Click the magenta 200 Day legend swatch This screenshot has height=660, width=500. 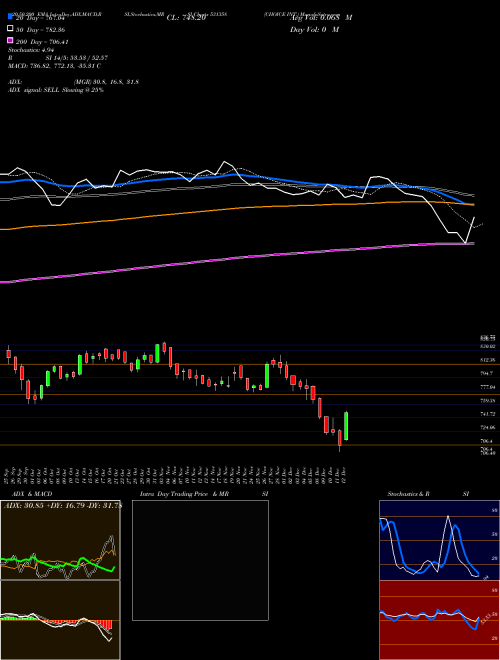(x=10, y=41)
